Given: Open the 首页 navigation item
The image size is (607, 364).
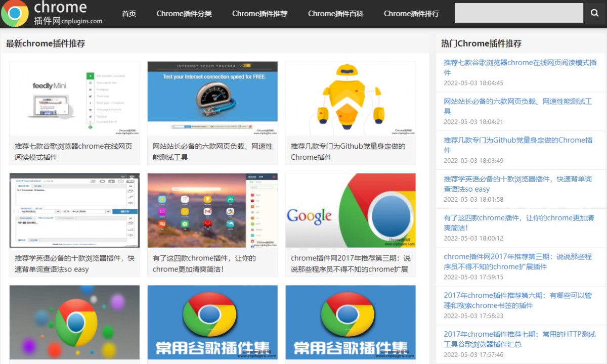Looking at the screenshot, I should click(x=129, y=14).
